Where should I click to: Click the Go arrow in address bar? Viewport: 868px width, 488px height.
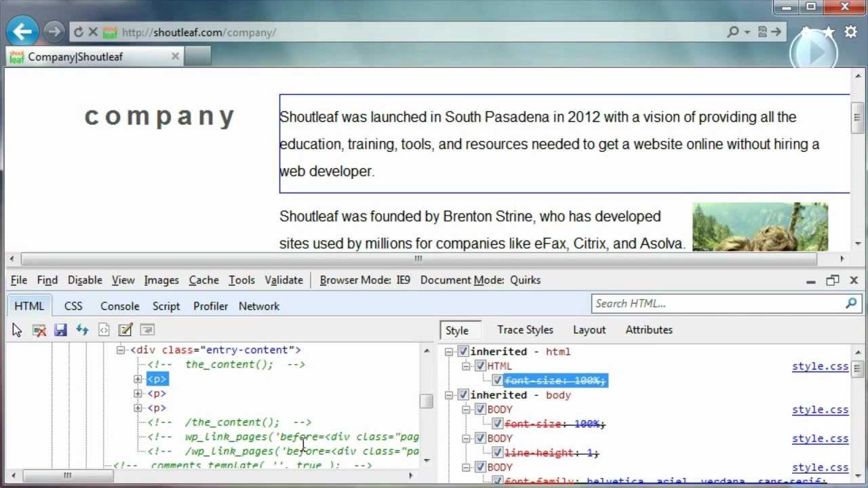click(x=776, y=32)
